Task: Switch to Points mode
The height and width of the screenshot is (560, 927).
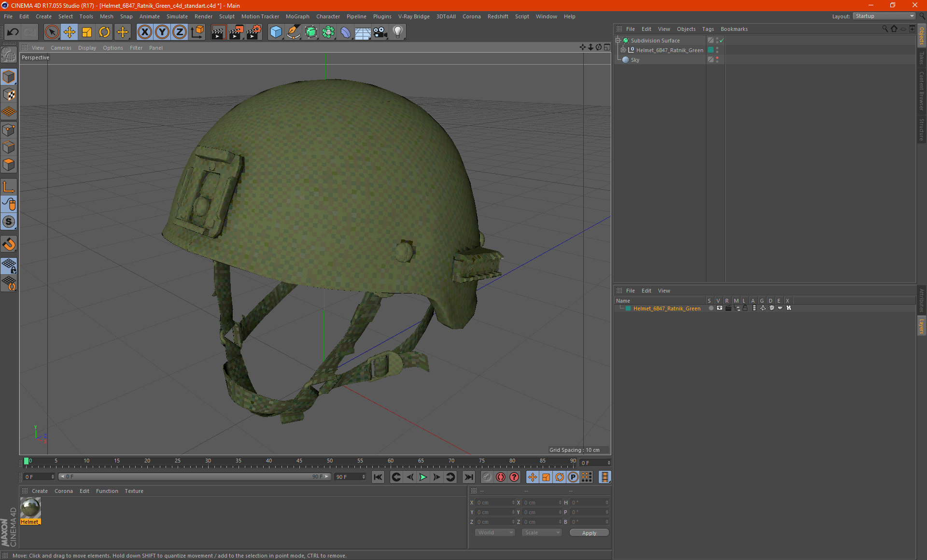Action: [x=9, y=130]
